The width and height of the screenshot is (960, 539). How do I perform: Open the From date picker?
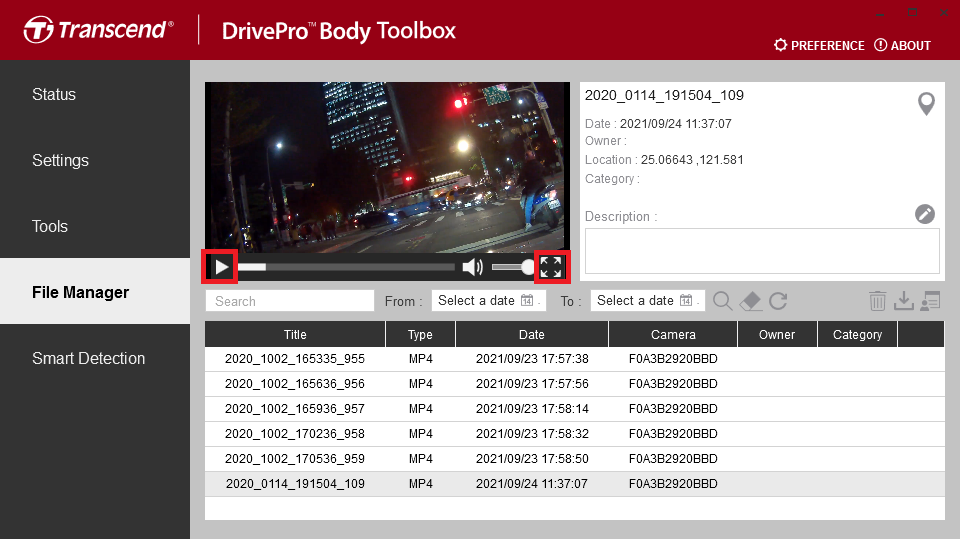489,301
